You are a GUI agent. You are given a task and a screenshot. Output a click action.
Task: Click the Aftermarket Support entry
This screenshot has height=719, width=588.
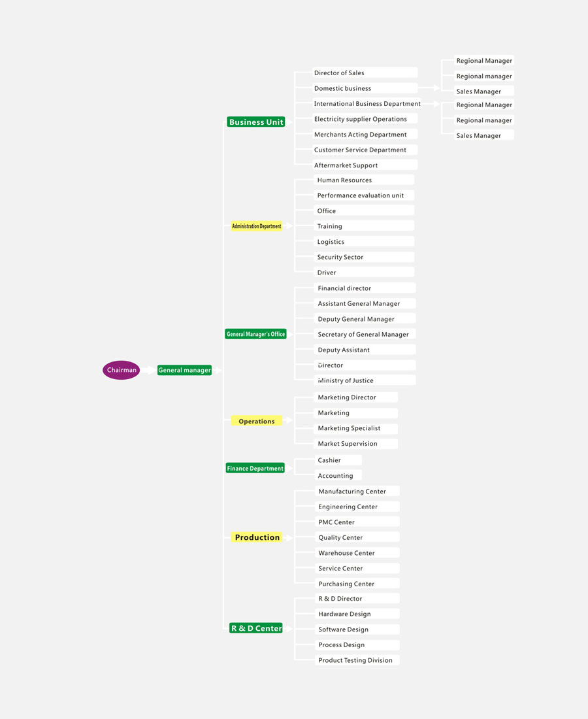(x=365, y=165)
